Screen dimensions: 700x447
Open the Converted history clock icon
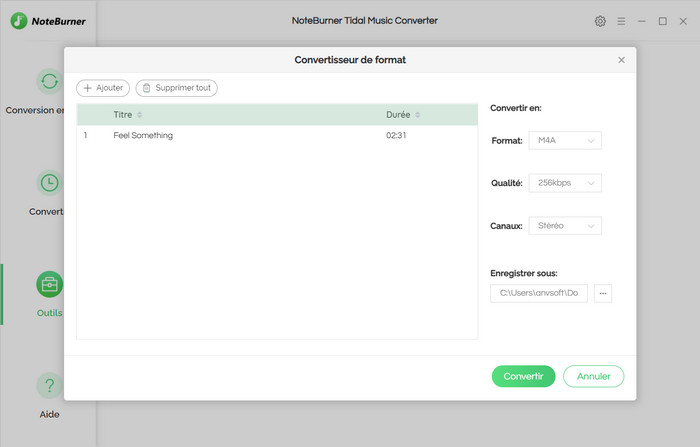(49, 183)
